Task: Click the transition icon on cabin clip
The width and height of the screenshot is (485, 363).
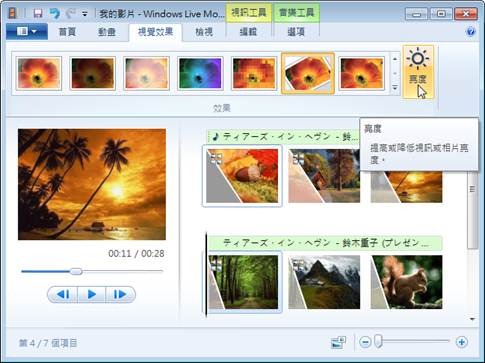Action: (298, 159)
